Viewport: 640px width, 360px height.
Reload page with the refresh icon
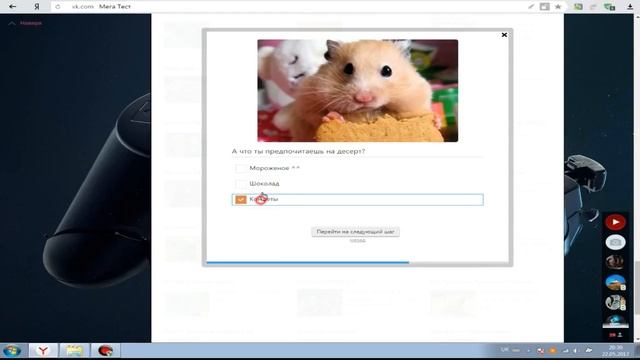[x=58, y=7]
